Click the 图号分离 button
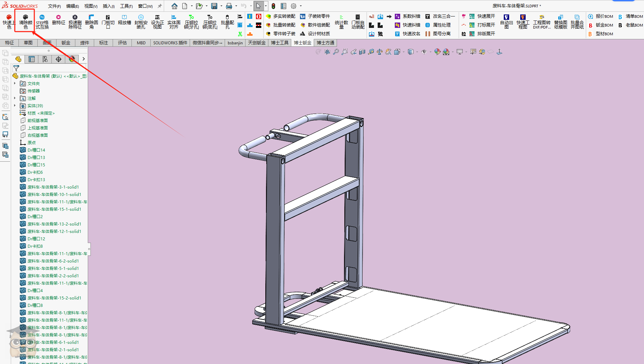This screenshot has height=364, width=644. tap(438, 34)
